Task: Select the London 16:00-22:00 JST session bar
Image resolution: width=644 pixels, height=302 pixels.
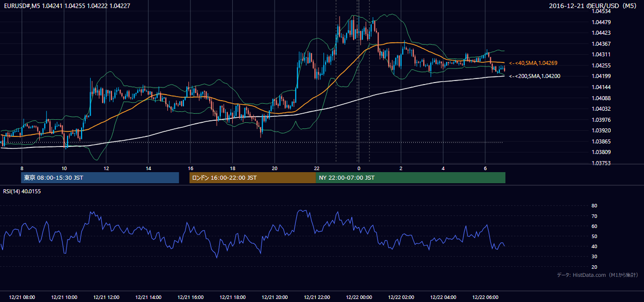Action: pyautogui.click(x=252, y=178)
